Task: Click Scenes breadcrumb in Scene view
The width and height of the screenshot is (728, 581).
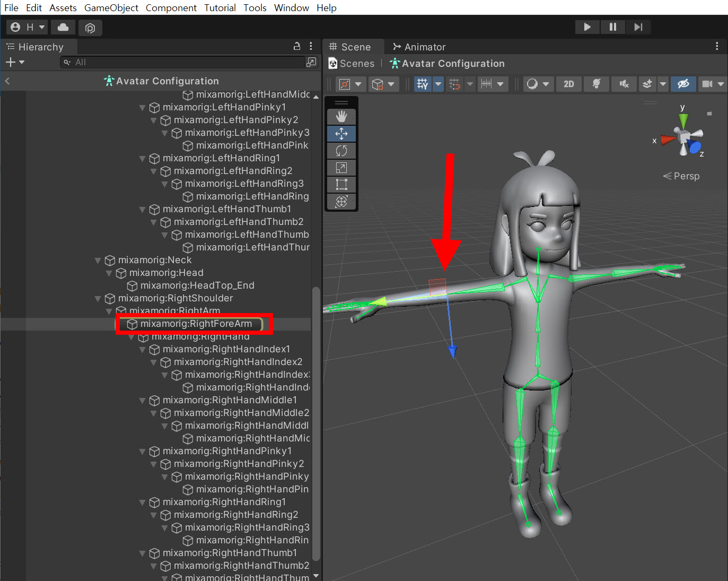Action: (x=352, y=63)
